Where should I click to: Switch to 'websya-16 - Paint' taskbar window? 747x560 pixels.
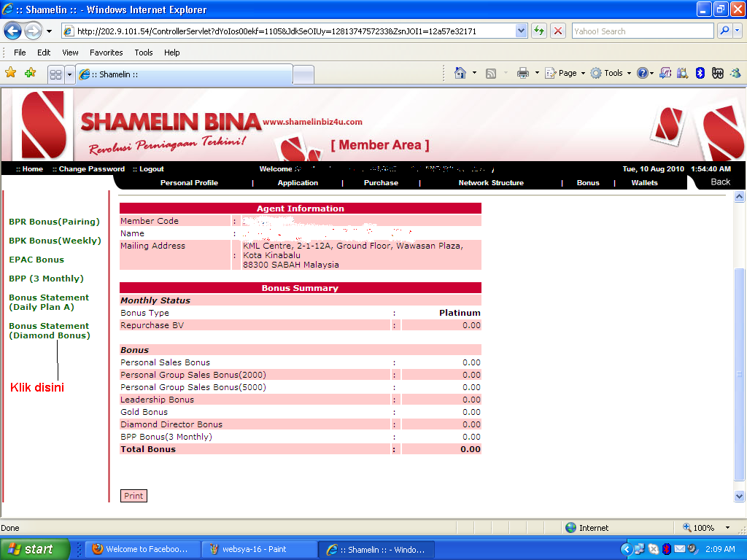point(259,549)
